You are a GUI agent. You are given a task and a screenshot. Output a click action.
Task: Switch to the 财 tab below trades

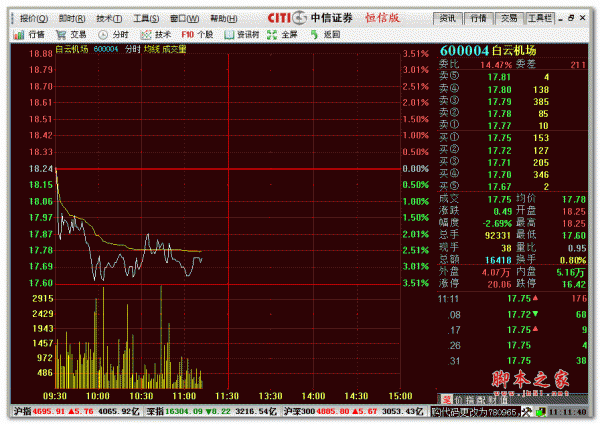(492, 400)
